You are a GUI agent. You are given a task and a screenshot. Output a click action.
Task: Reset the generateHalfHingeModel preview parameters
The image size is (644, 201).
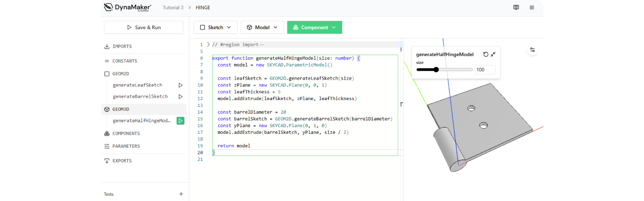[486, 54]
